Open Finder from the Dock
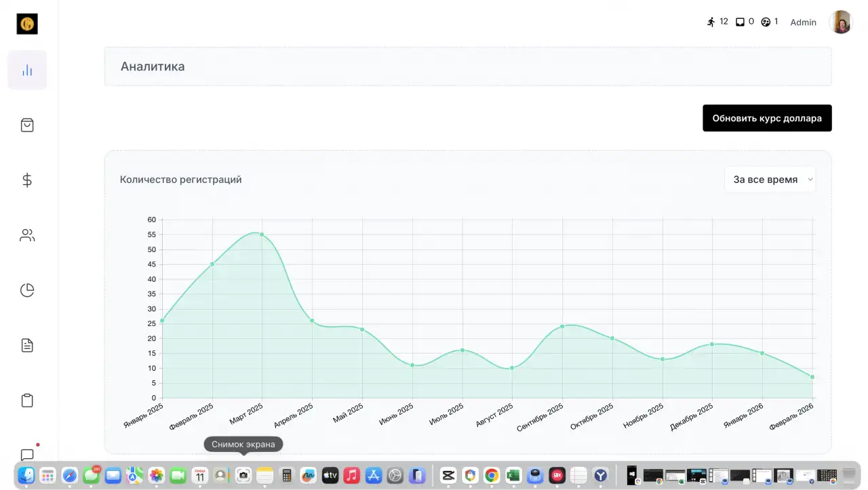 pyautogui.click(x=27, y=476)
